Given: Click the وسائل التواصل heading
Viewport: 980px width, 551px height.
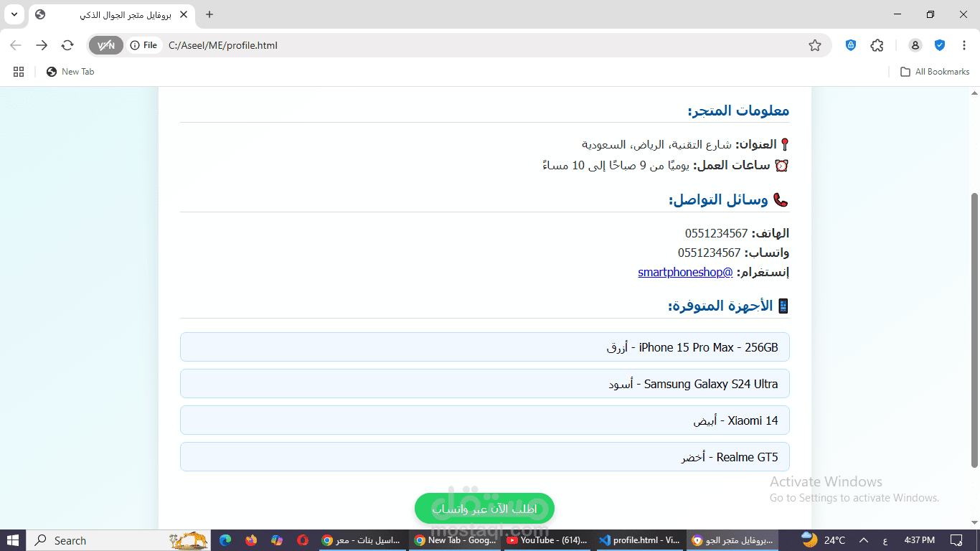Looking at the screenshot, I should (x=729, y=200).
